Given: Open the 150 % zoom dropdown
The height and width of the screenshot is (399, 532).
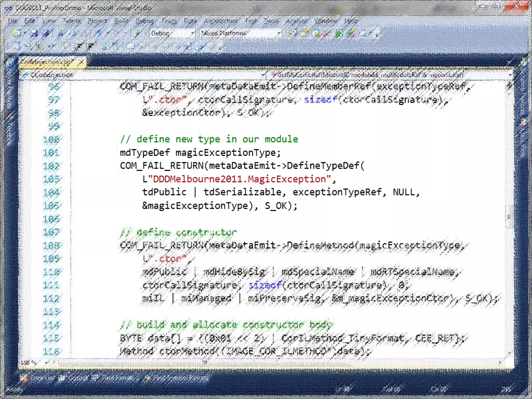Looking at the screenshot, I should pos(47,362).
